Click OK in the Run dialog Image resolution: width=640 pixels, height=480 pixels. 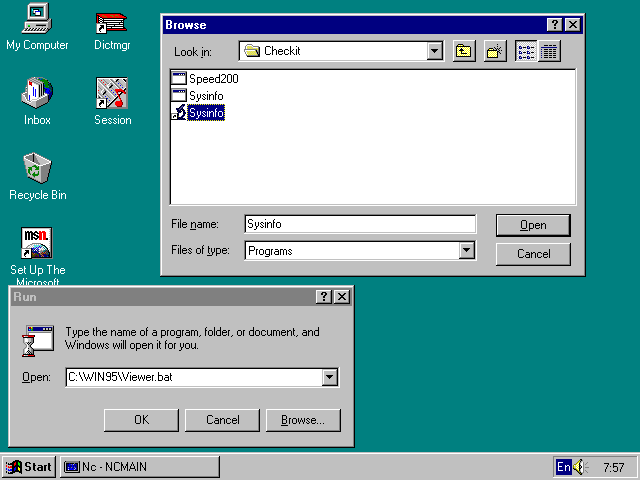[x=141, y=420]
